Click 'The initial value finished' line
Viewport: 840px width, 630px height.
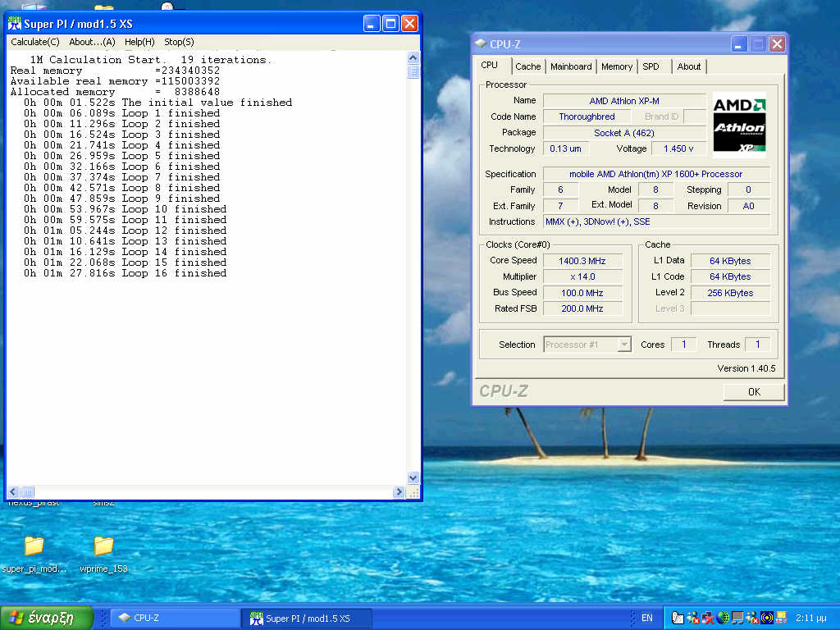coord(157,103)
